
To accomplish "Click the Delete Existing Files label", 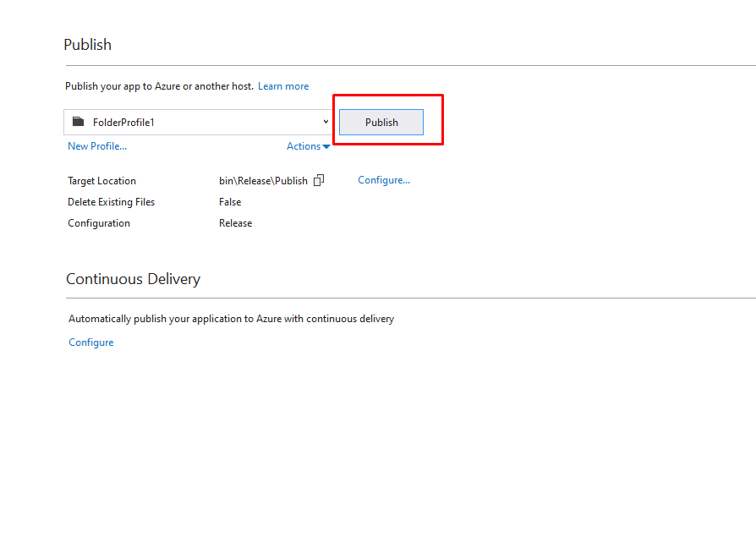I will point(111,202).
